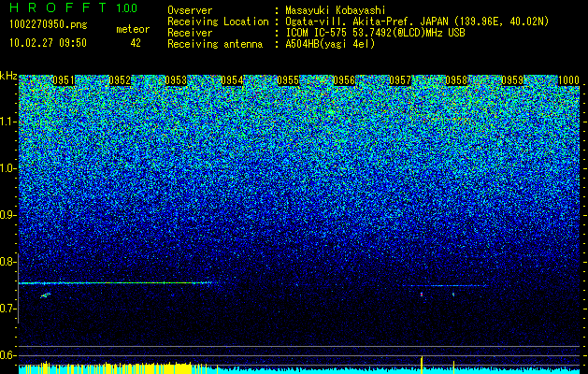This screenshot has width=588, height=374.
Task: Click the date stamp 10.02.27 09:50
Action: 48,43
